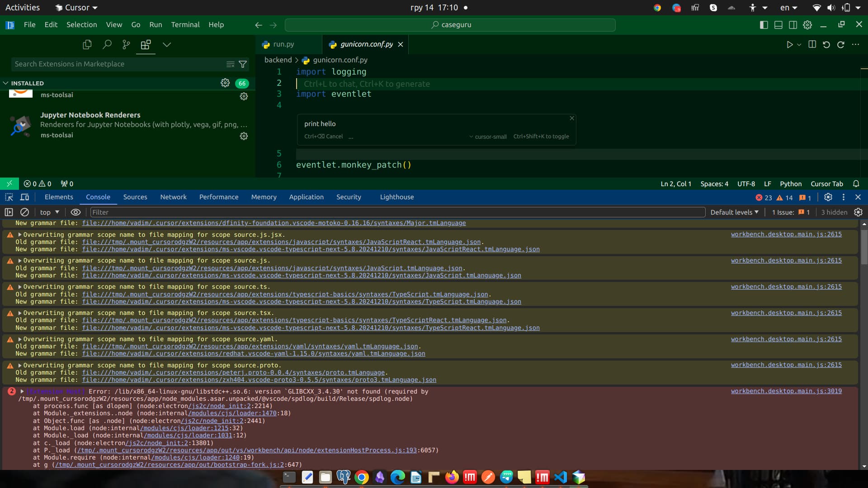The image size is (868, 488).
Task: Select the DevTools inspect element icon
Action: click(x=9, y=197)
